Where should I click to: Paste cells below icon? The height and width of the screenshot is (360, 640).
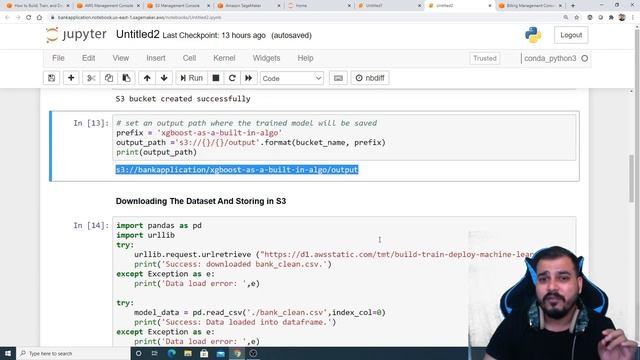[x=127, y=78]
